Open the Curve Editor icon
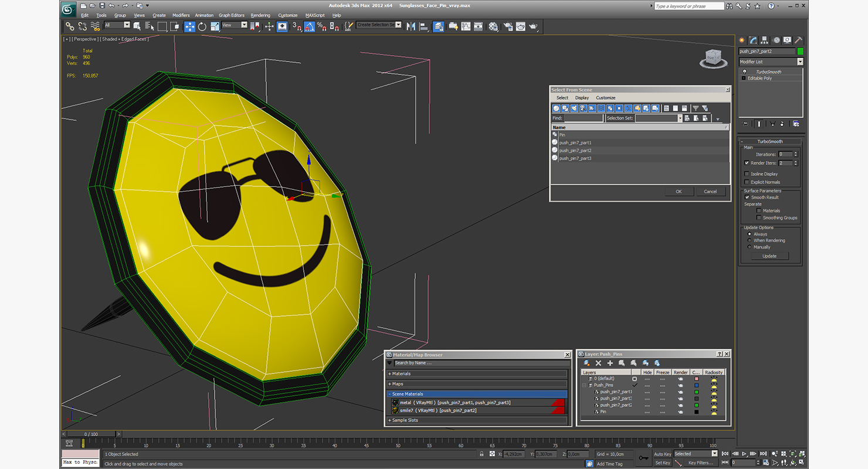This screenshot has width=868, height=469. tap(466, 26)
